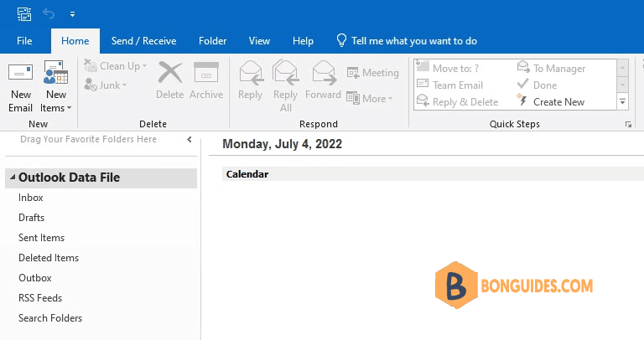Image resolution: width=644 pixels, height=340 pixels.
Task: Open the Junk dropdown menu
Action: [x=106, y=85]
